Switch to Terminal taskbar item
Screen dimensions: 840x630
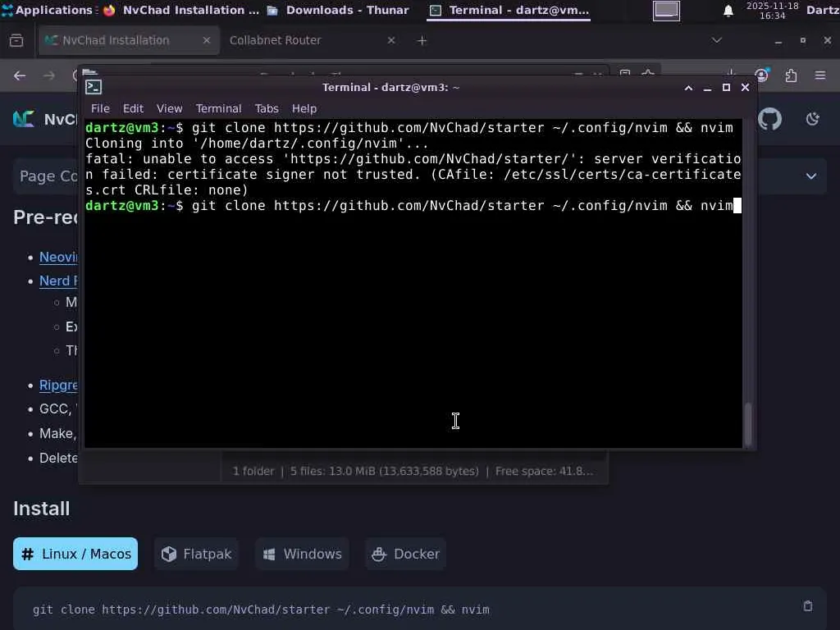[x=509, y=10]
